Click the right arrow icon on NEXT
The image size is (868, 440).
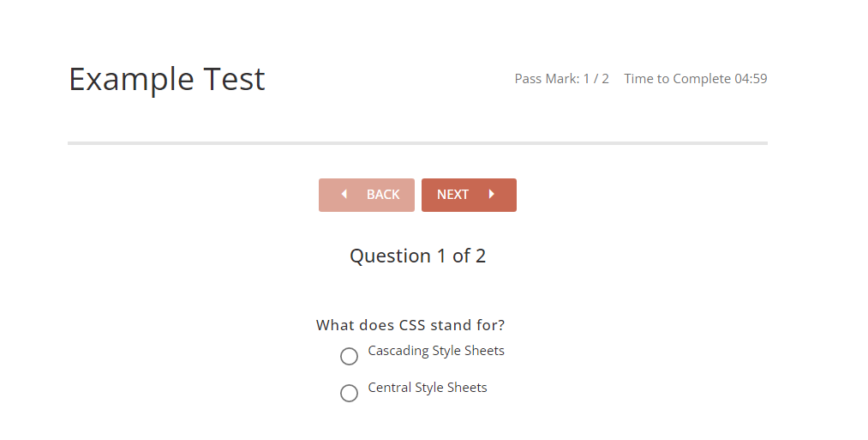coord(492,195)
